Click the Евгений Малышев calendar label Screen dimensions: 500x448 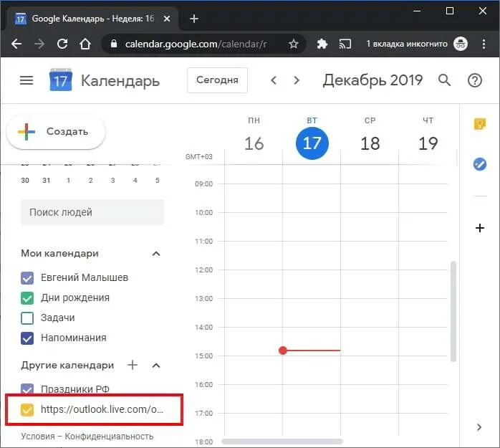click(x=85, y=277)
